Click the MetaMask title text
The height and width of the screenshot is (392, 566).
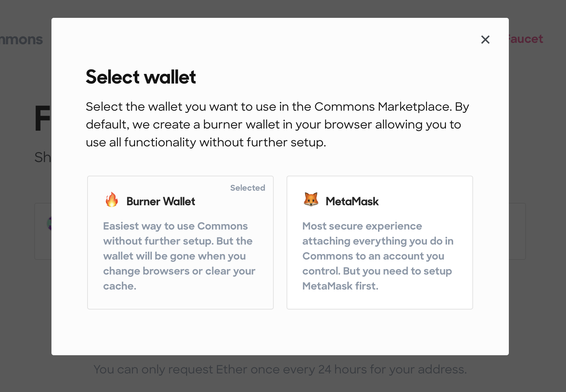tap(352, 201)
